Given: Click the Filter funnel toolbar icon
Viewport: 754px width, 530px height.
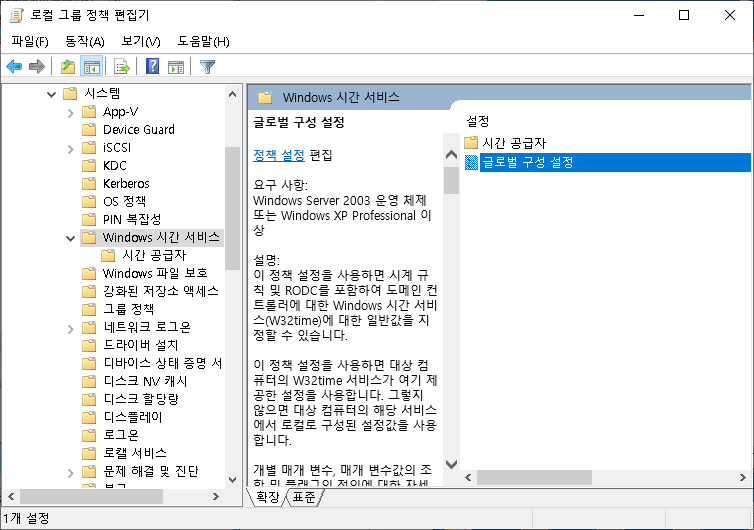Looking at the screenshot, I should (207, 67).
